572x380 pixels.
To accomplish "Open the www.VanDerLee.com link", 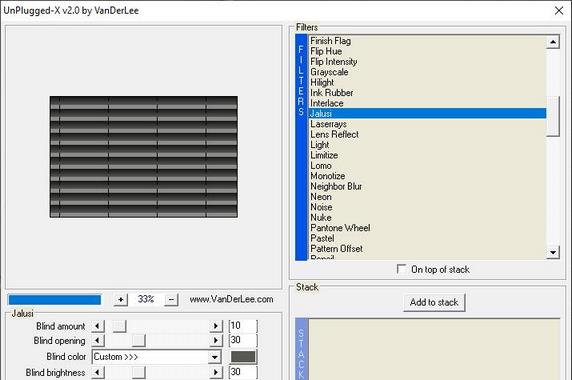I will click(x=231, y=299).
